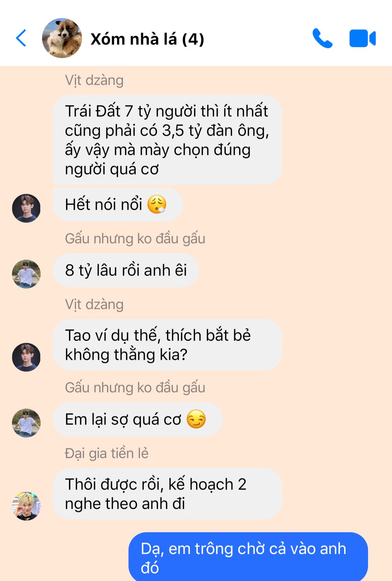Select the "Tao ví dụ thế" message bubble
The height and width of the screenshot is (581, 392).
tap(167, 345)
